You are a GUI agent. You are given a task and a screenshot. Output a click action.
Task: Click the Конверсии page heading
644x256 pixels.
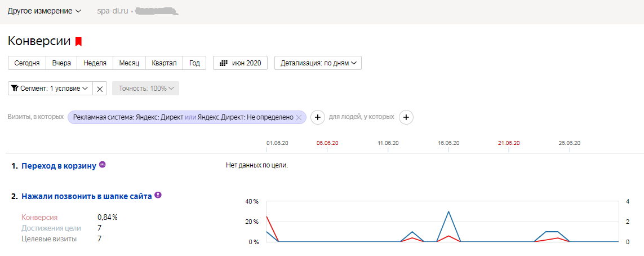click(39, 41)
